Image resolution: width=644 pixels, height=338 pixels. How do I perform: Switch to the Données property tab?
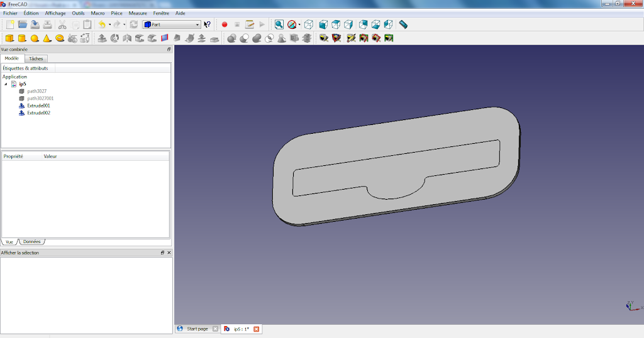pyautogui.click(x=31, y=242)
